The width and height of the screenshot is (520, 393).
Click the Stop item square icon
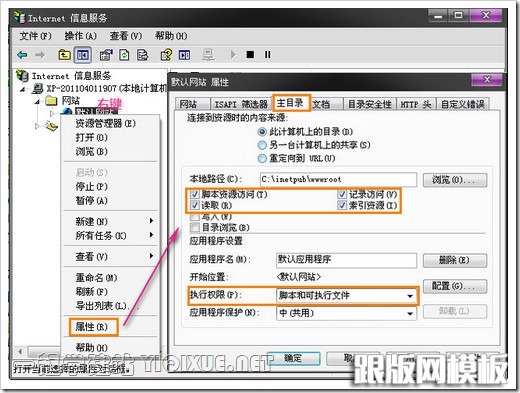coord(250,54)
